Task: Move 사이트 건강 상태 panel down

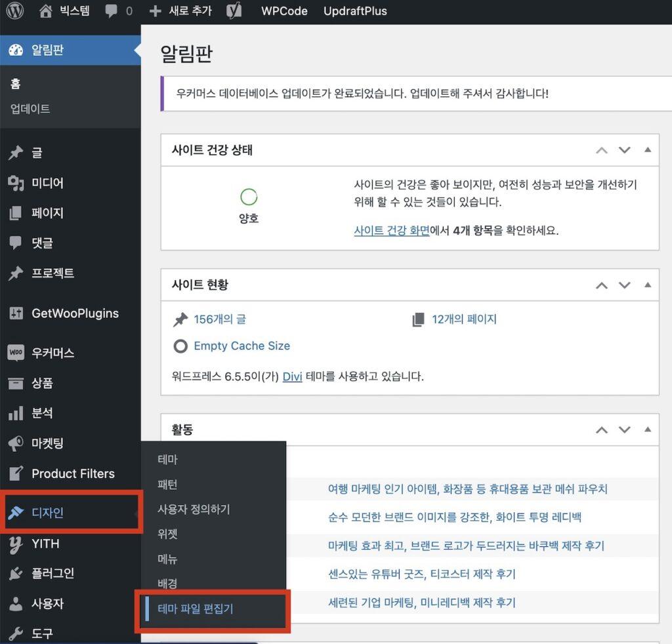Action: (625, 150)
